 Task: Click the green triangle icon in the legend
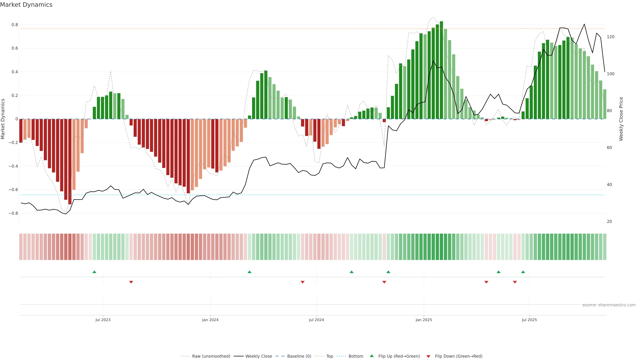tap(372, 356)
